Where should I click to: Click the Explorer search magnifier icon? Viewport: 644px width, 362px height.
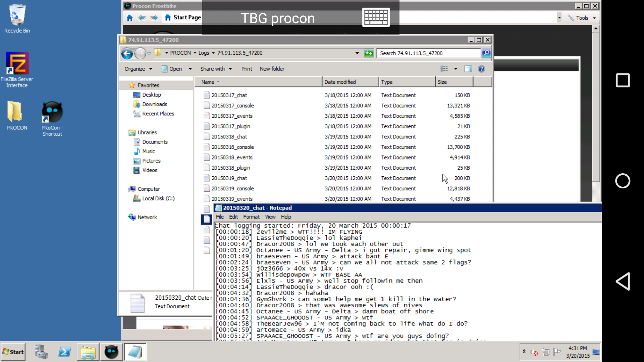[x=486, y=53]
